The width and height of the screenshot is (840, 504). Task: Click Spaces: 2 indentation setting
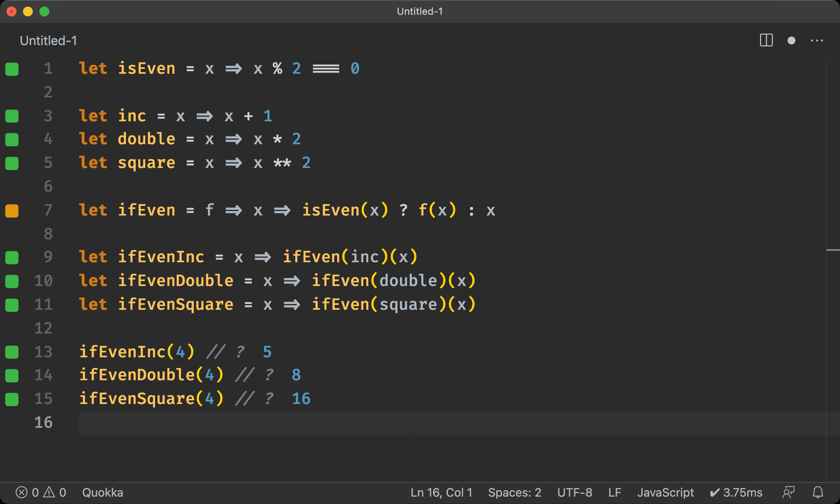pos(514,492)
